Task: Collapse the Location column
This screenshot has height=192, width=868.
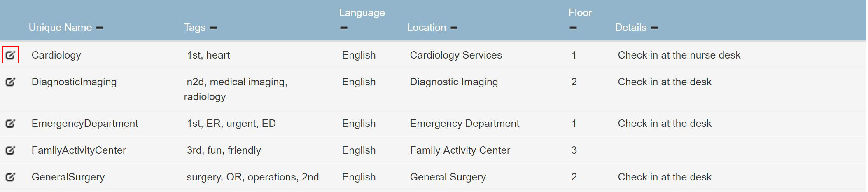Action: [x=454, y=28]
